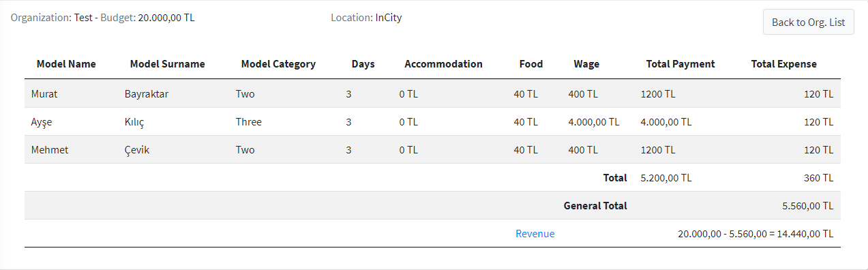Click the Food column header

click(x=531, y=64)
